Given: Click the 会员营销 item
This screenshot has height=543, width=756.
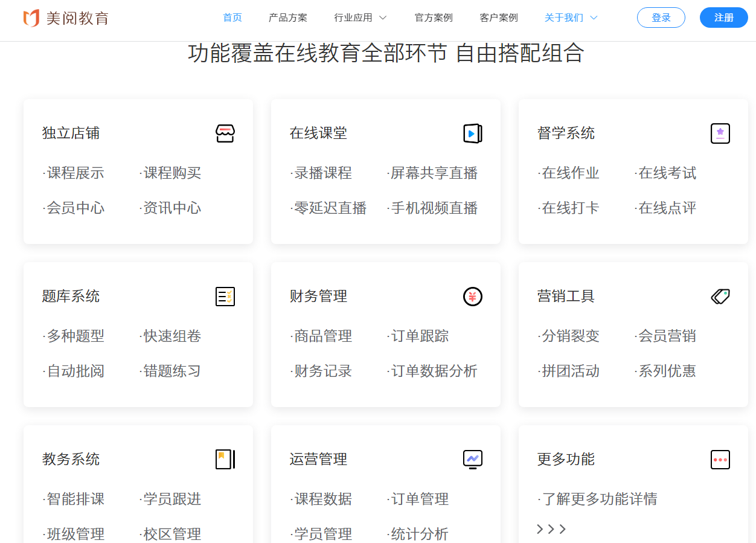Looking at the screenshot, I should point(665,336).
